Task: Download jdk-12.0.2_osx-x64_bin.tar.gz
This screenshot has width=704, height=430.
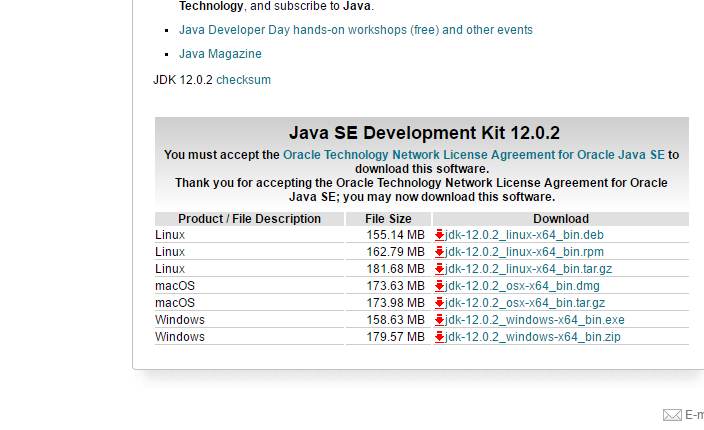Action: tap(525, 303)
